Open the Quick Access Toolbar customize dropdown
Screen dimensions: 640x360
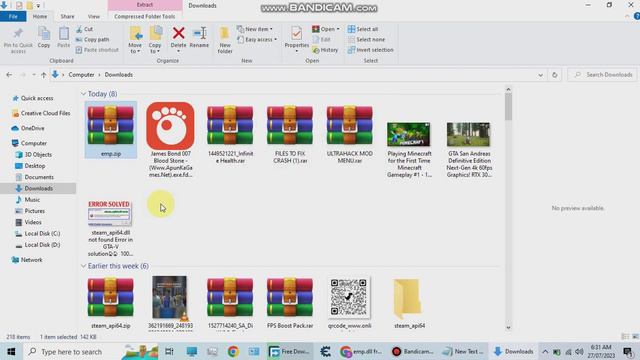[38, 6]
